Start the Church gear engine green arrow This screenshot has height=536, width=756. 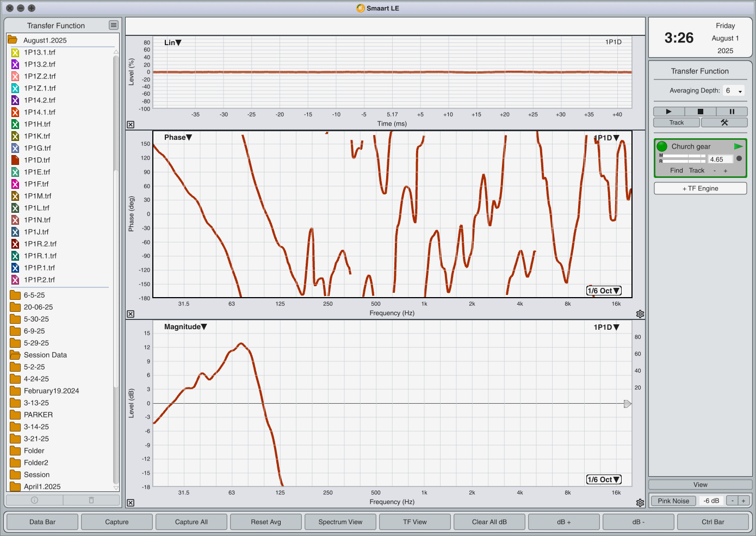coord(738,146)
